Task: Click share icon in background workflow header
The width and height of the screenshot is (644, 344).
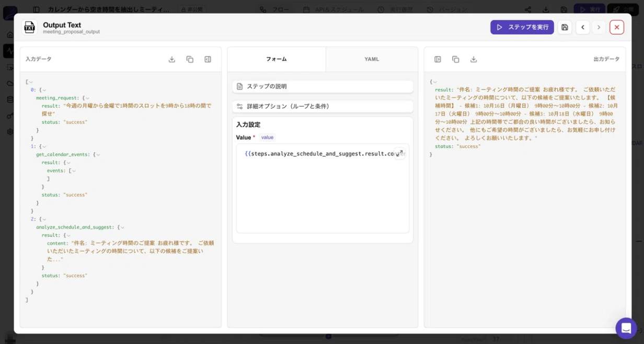Action: pos(528,9)
